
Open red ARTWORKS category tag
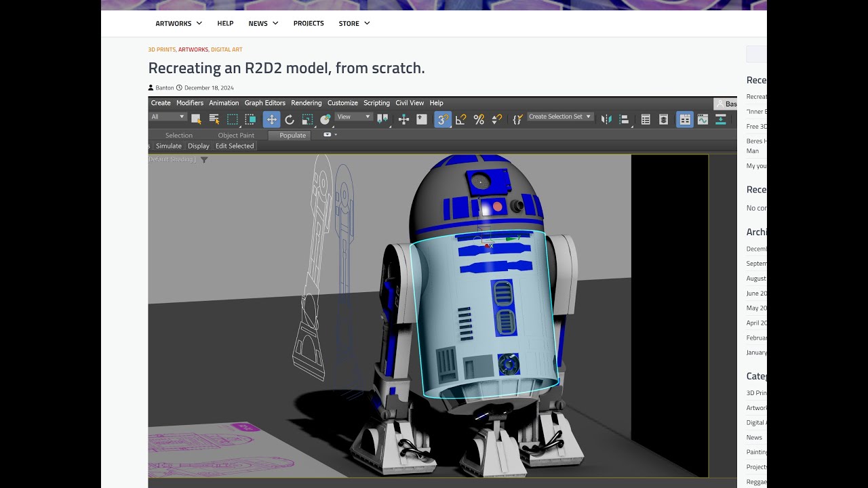193,49
